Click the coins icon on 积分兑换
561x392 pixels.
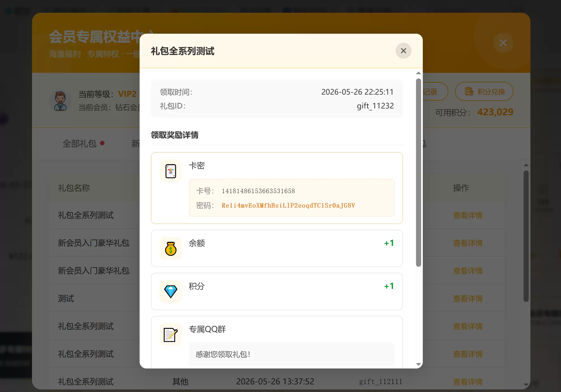click(x=469, y=91)
